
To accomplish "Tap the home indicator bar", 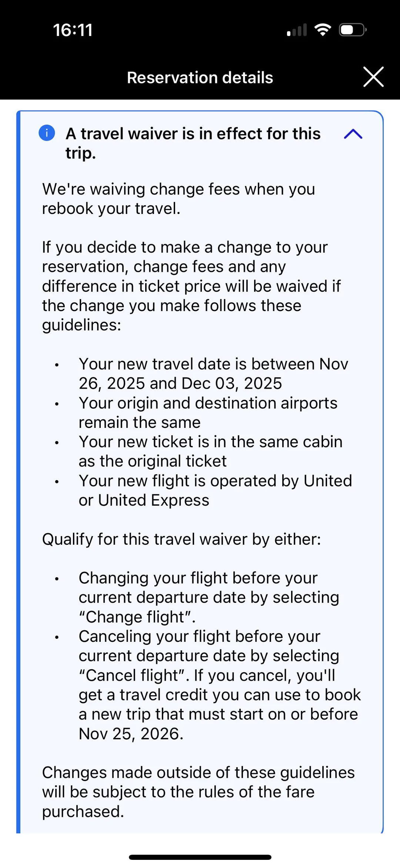I will coord(200,857).
